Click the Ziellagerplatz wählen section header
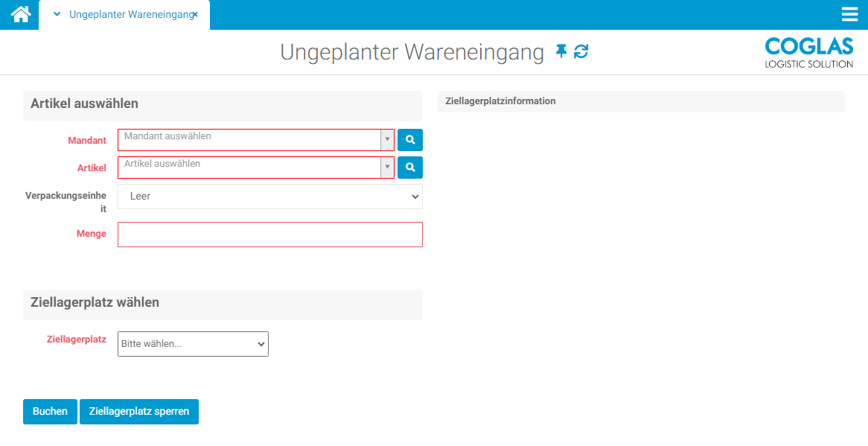 [222, 304]
